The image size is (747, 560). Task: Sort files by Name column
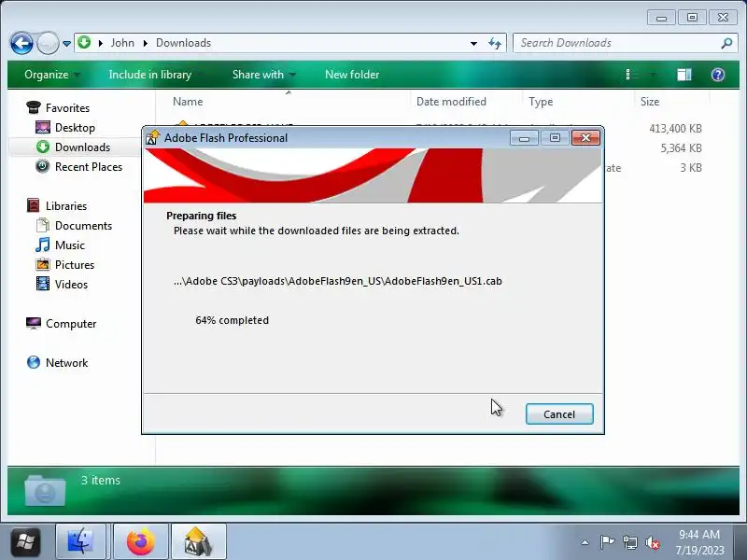188,102
